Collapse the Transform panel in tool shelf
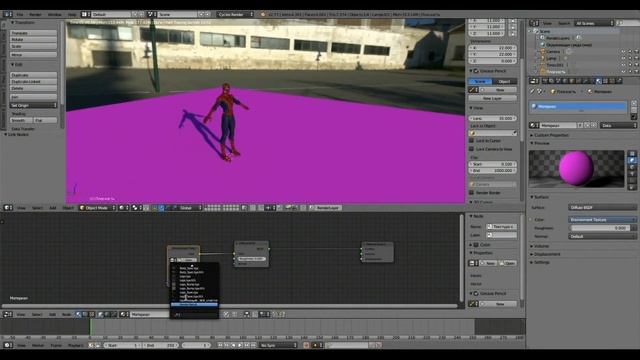 pyautogui.click(x=13, y=22)
